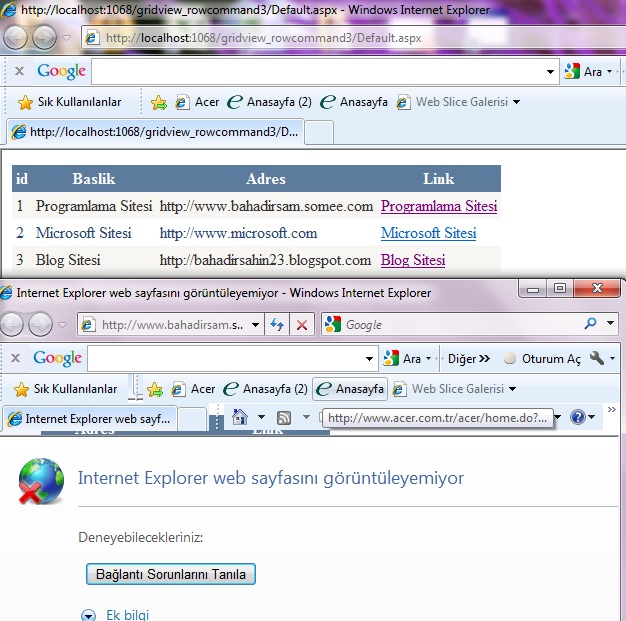Image resolution: width=626 pixels, height=621 pixels.
Task: Open Acer favorite in lower window
Action: tap(194, 389)
